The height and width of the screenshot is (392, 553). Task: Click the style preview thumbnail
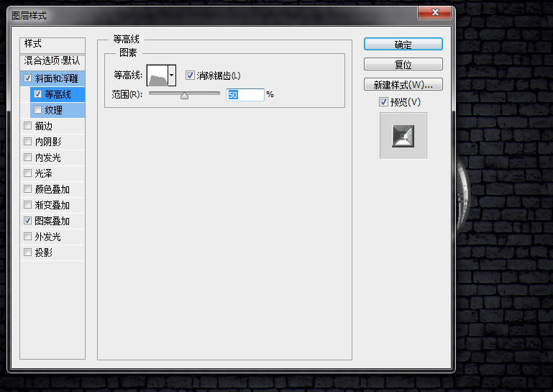point(403,136)
